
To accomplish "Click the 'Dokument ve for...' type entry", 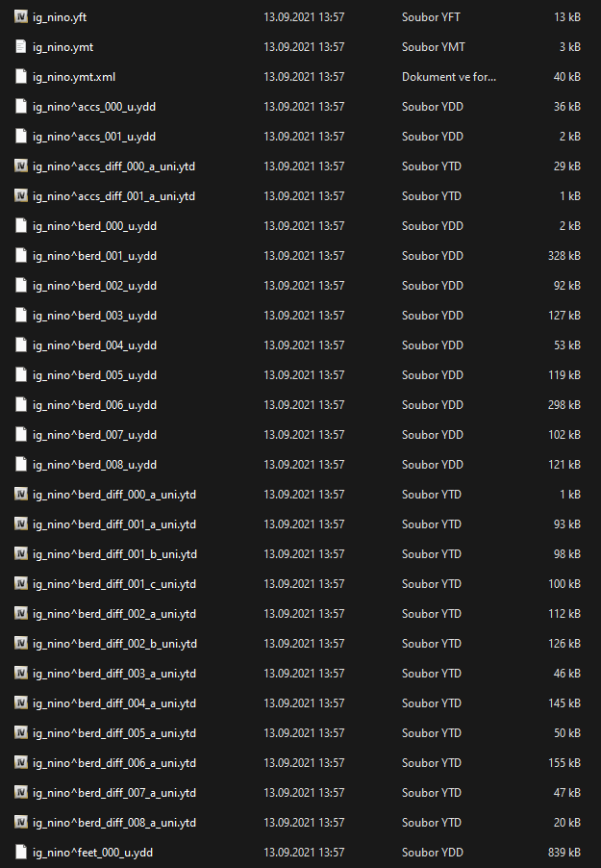I will 449,76.
